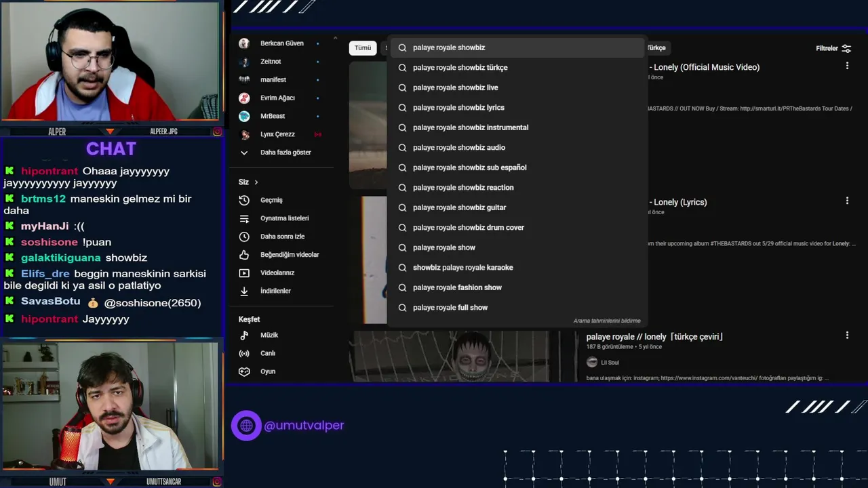Open the Canlı live broadcast icon
The width and height of the screenshot is (868, 488).
point(244,353)
